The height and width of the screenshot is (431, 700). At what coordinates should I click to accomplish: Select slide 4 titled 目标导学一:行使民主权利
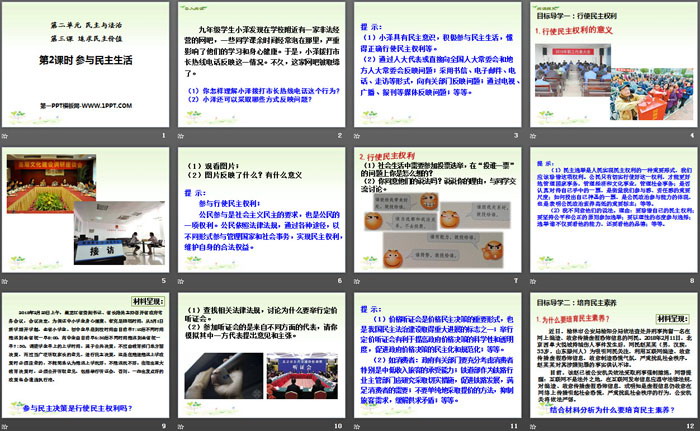pyautogui.click(x=613, y=65)
